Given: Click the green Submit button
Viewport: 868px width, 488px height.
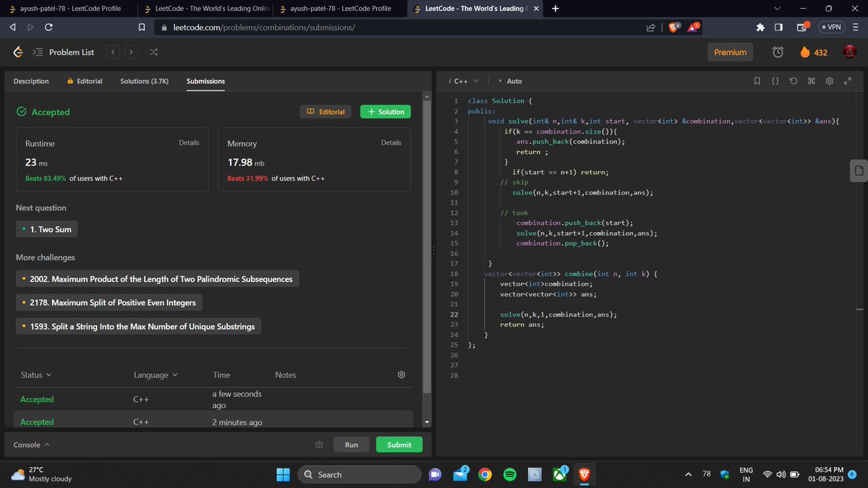Looking at the screenshot, I should [x=399, y=445].
